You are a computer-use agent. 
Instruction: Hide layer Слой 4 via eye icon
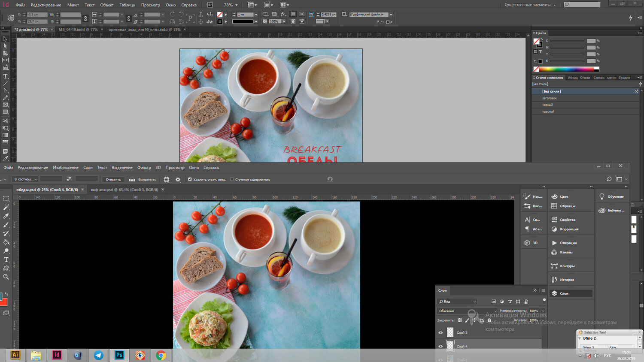440,346
